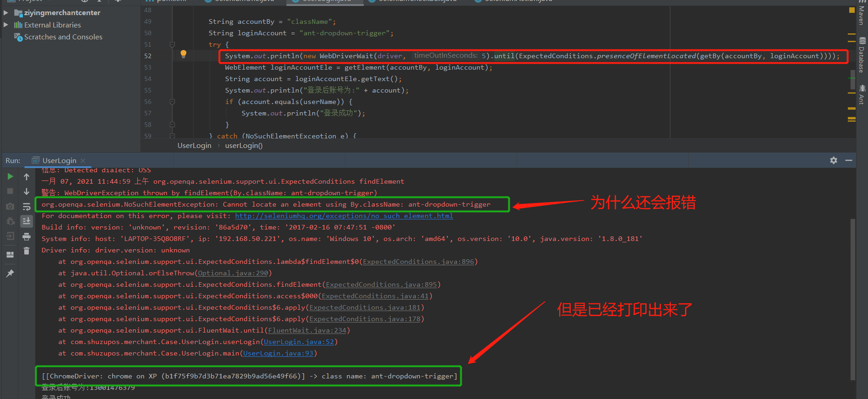Select the UserLogin run tab

[59, 160]
